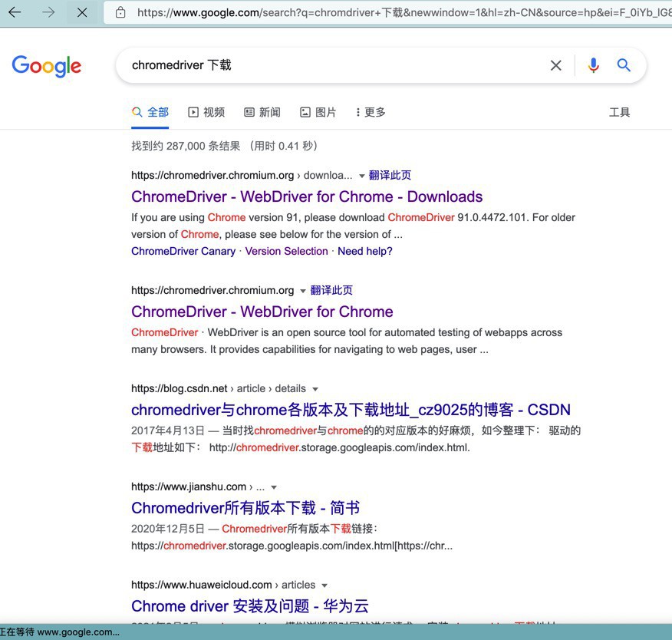This screenshot has width=672, height=640.
Task: Expand options arrow for chromedriver.chromium.org downloads result
Action: (x=362, y=176)
